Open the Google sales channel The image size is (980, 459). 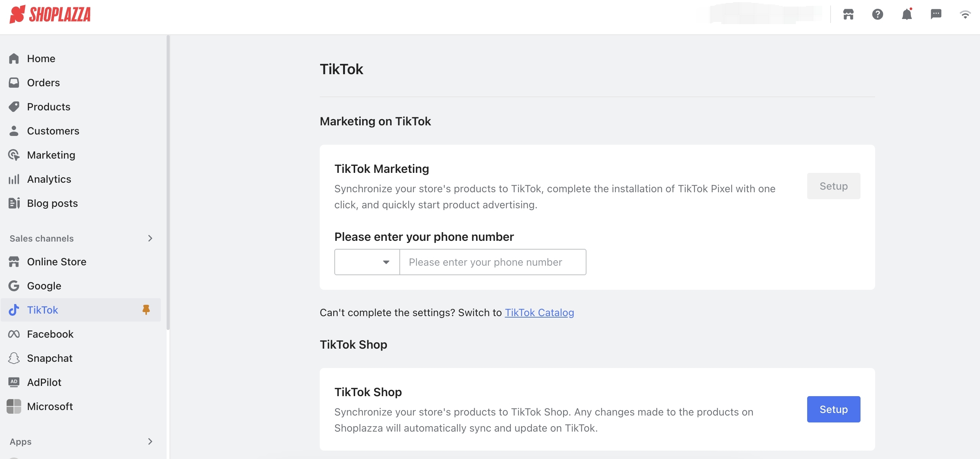[44, 285]
